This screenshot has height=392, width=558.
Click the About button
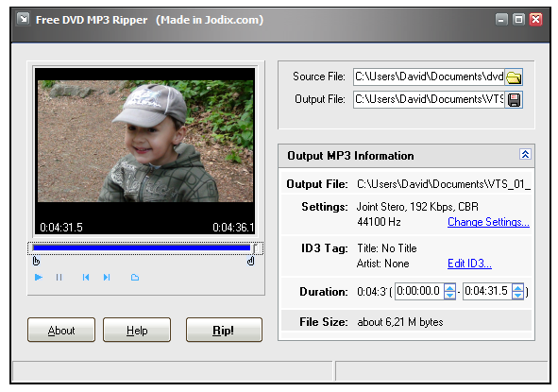pos(61,330)
